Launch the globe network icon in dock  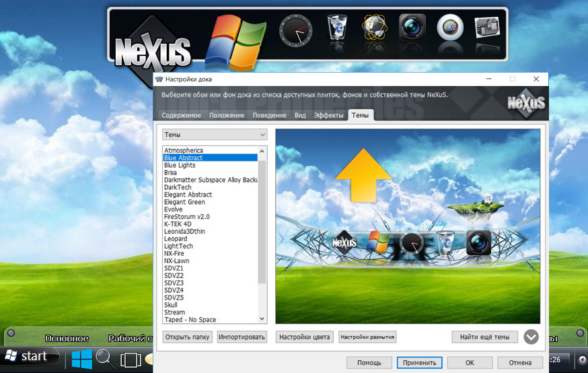click(374, 27)
